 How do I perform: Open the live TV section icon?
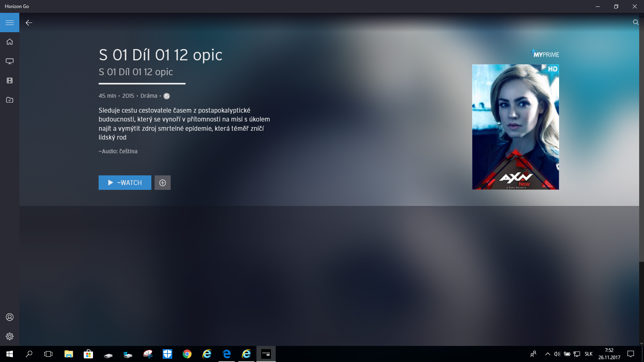[x=10, y=61]
